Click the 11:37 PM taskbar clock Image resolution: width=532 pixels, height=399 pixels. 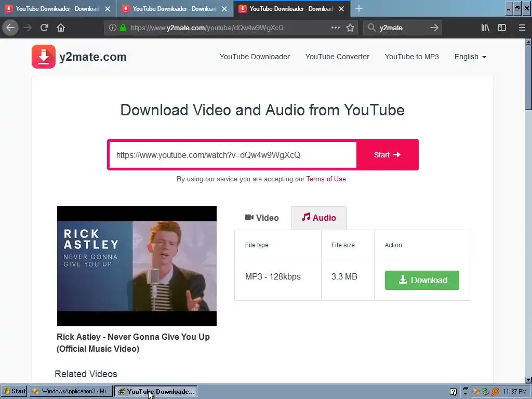point(515,392)
